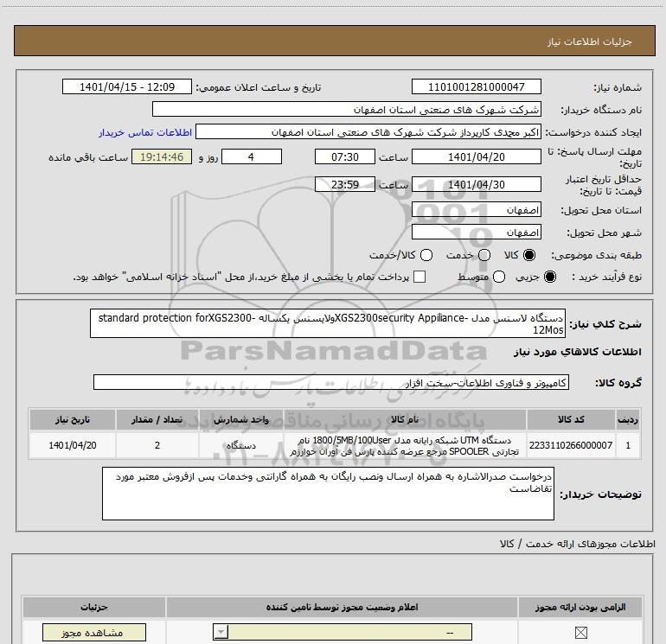This screenshot has width=666, height=644.
Task: Click the product name cell دستگاه UTM شبکه
Action: point(405,445)
